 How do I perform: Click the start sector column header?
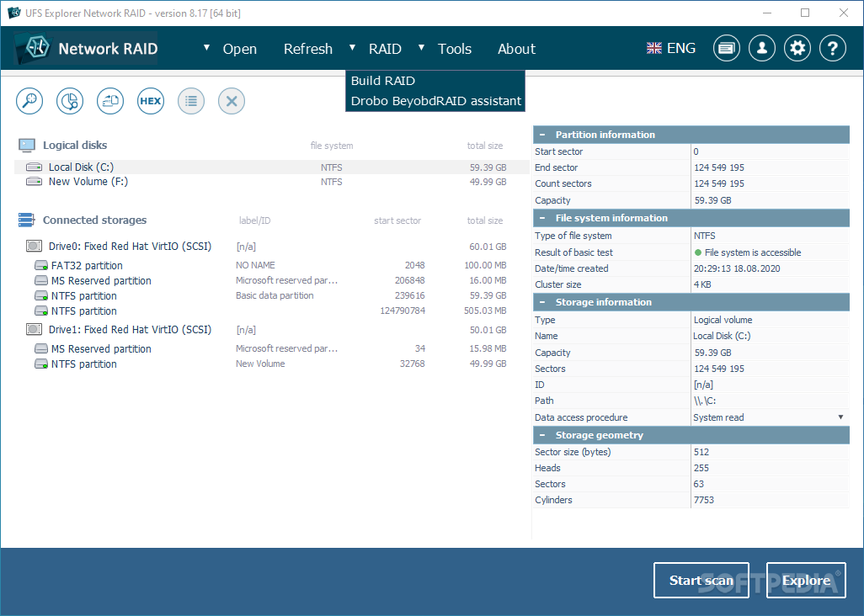pyautogui.click(x=397, y=220)
